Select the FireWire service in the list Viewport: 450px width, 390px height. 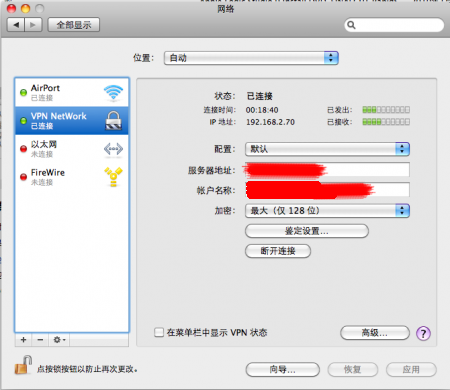pos(72,177)
